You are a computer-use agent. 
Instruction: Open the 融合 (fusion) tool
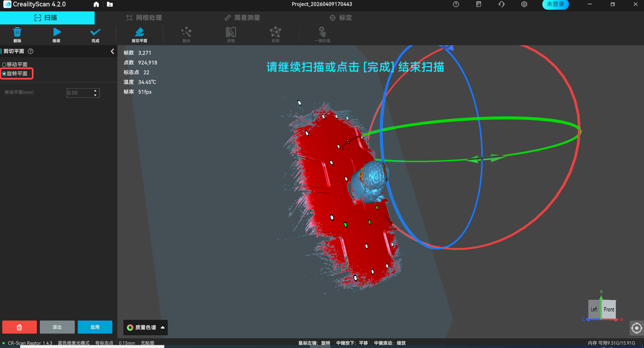186,34
